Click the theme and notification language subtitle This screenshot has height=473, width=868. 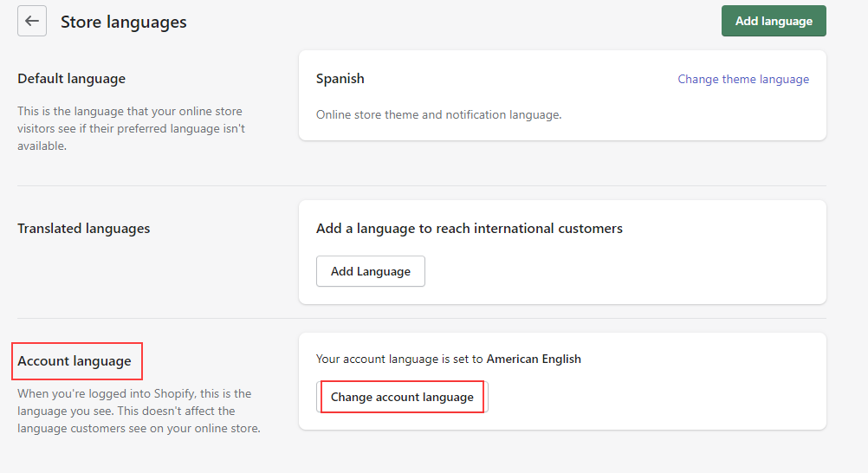tap(438, 114)
